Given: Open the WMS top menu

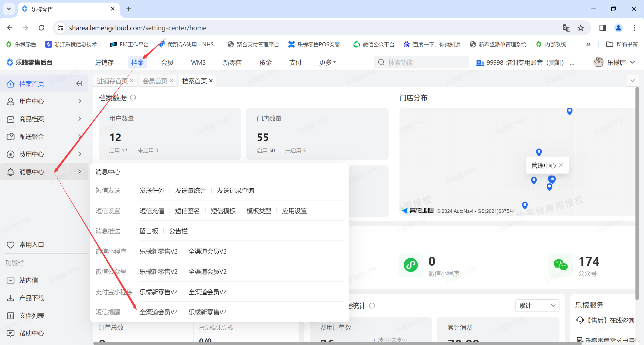Looking at the screenshot, I should [x=198, y=62].
